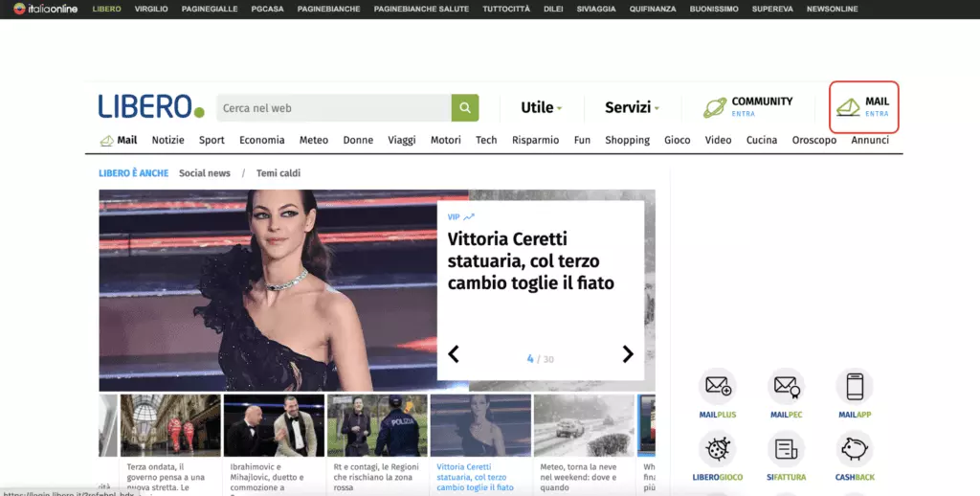Image resolution: width=980 pixels, height=496 pixels.
Task: Open the Gioco section
Action: click(677, 140)
